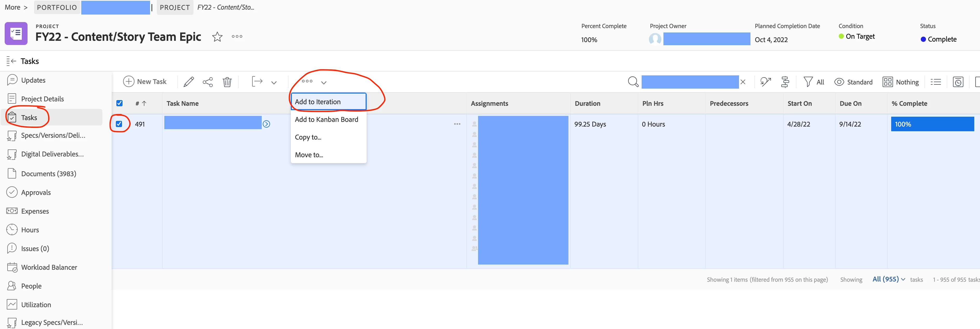Click the star favorite icon by project title

point(217,37)
